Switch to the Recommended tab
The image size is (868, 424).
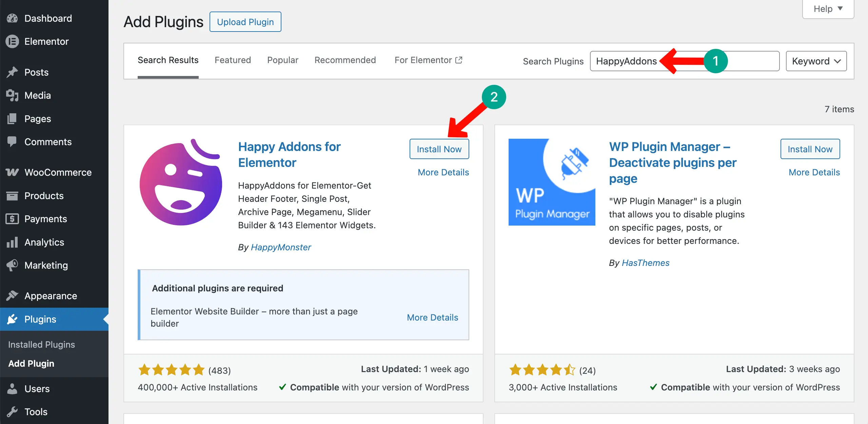click(x=345, y=60)
